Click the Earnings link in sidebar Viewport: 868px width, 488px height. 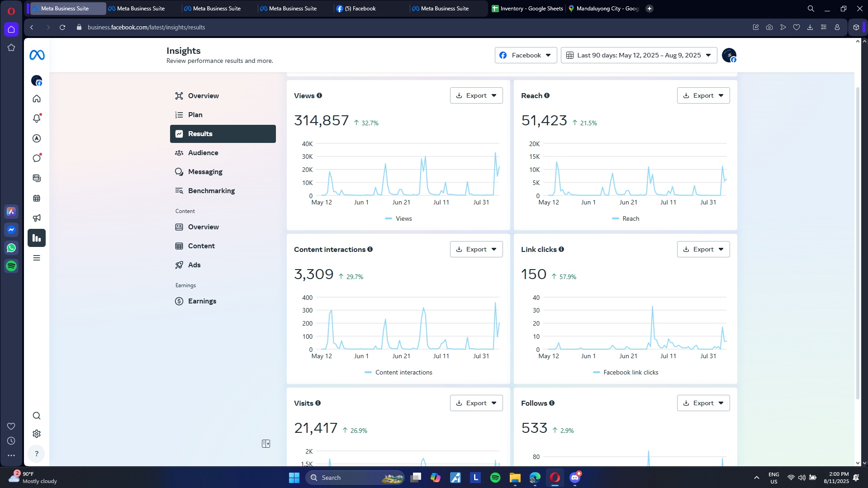point(202,301)
